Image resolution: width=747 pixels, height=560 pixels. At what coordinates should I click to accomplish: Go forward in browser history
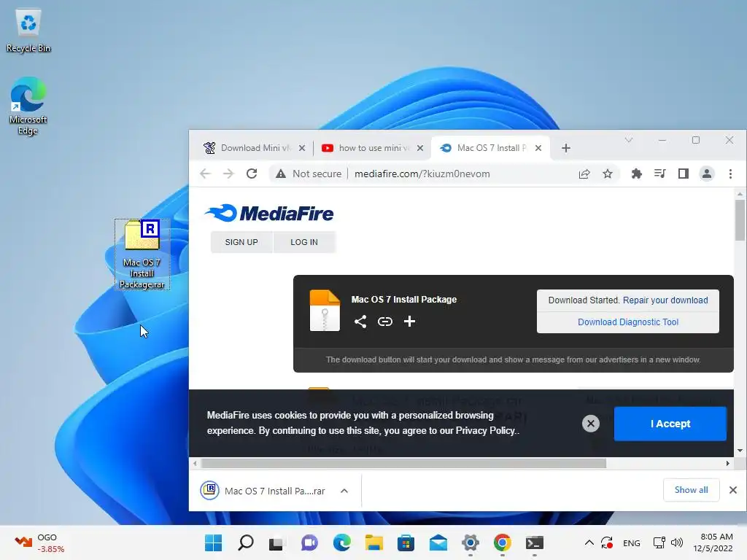[x=228, y=174]
